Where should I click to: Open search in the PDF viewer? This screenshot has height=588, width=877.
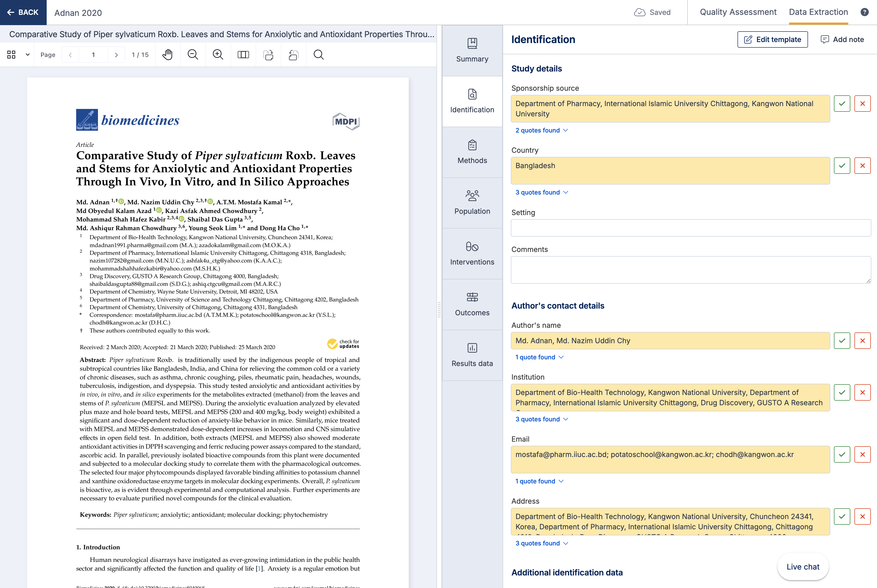[x=318, y=55]
